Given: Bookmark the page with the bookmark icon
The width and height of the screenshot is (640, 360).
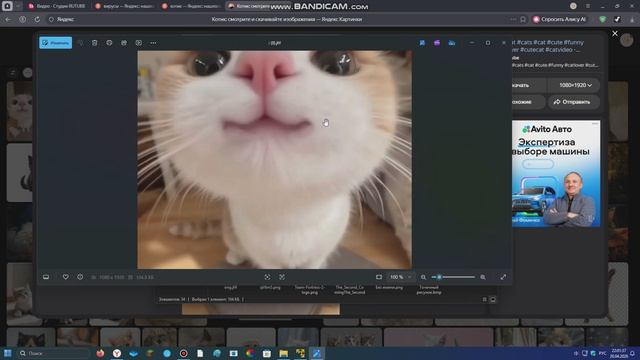Looking at the screenshot, I should pyautogui.click(x=523, y=19).
